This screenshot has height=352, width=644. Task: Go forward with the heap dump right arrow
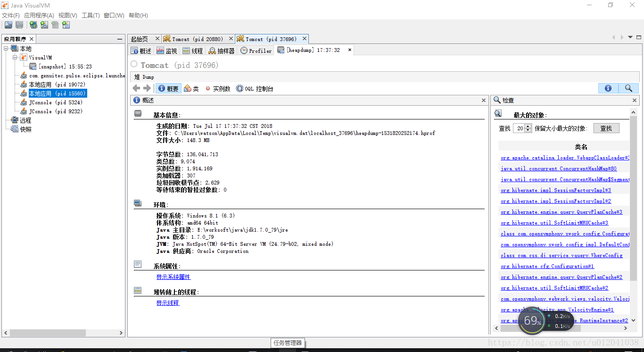click(x=147, y=88)
